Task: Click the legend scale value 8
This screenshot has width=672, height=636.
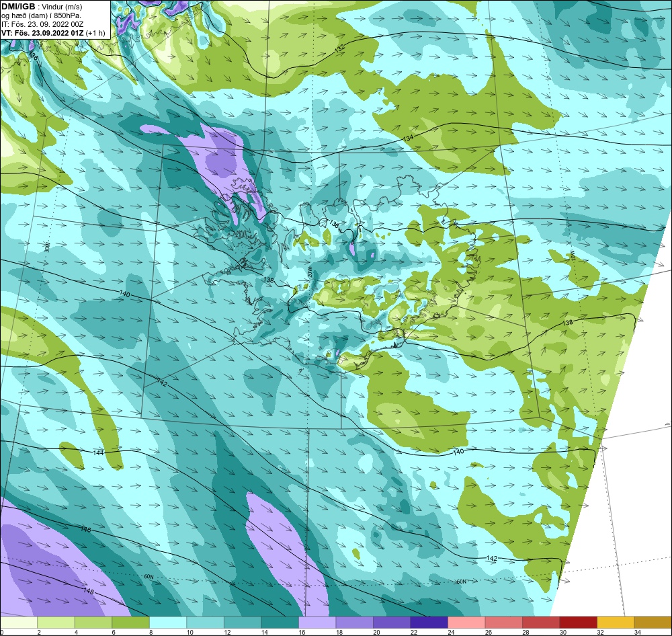Action: point(151,632)
